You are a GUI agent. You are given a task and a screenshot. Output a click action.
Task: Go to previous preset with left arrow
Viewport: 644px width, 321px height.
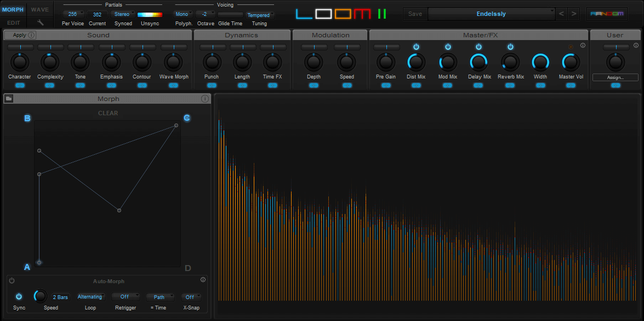click(561, 14)
